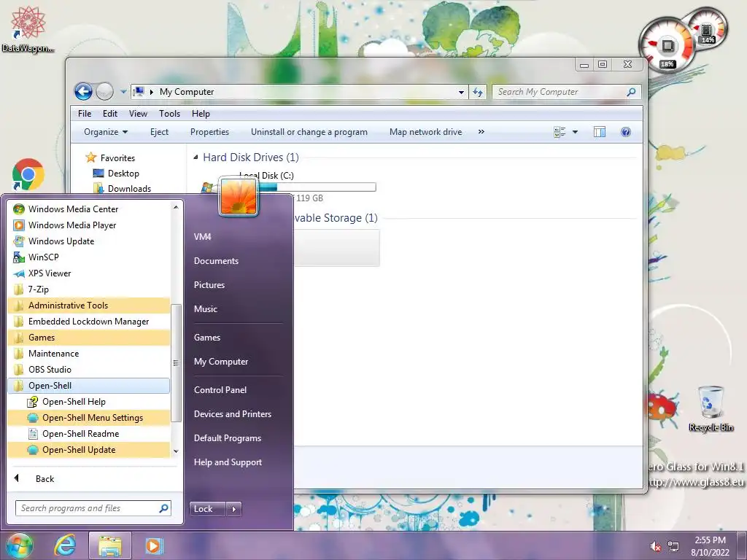Image resolution: width=747 pixels, height=560 pixels.
Task: Expand the OBS Studio folder
Action: (x=89, y=370)
